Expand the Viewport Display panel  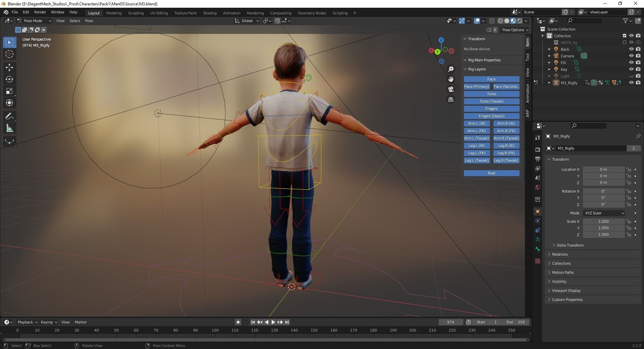pos(593,291)
